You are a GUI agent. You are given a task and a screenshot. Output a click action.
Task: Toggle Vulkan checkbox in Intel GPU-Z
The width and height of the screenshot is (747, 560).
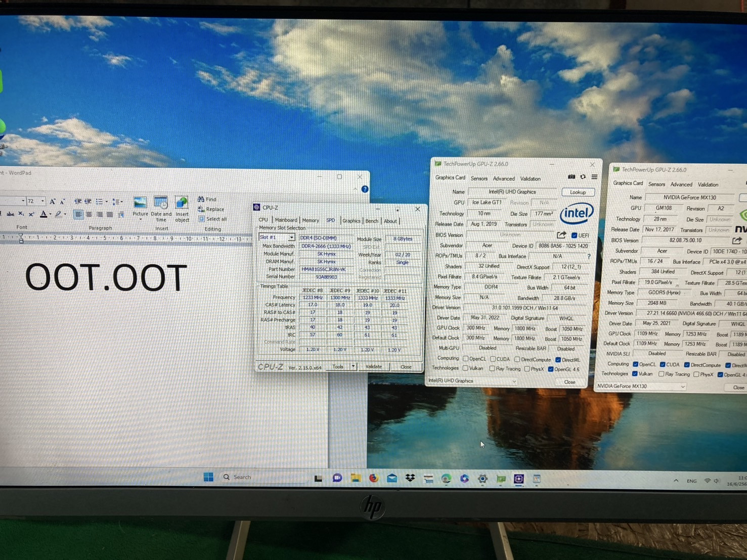point(465,368)
